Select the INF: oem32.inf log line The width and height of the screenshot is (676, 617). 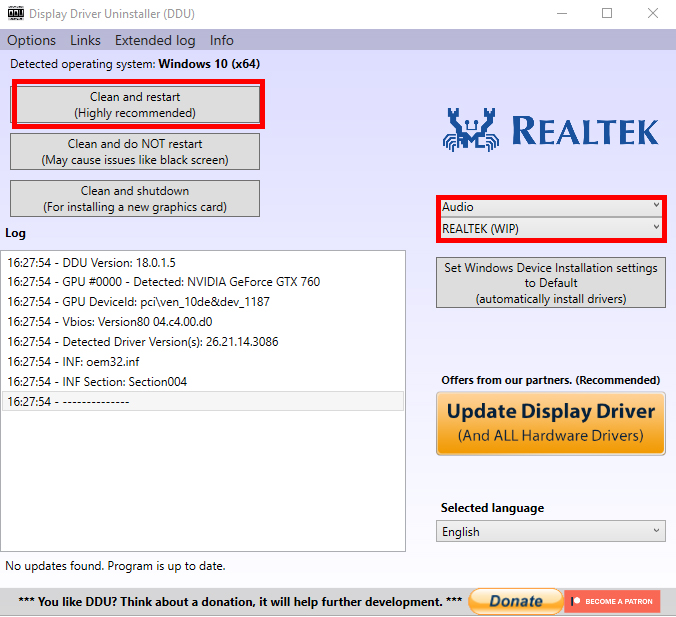(x=203, y=361)
